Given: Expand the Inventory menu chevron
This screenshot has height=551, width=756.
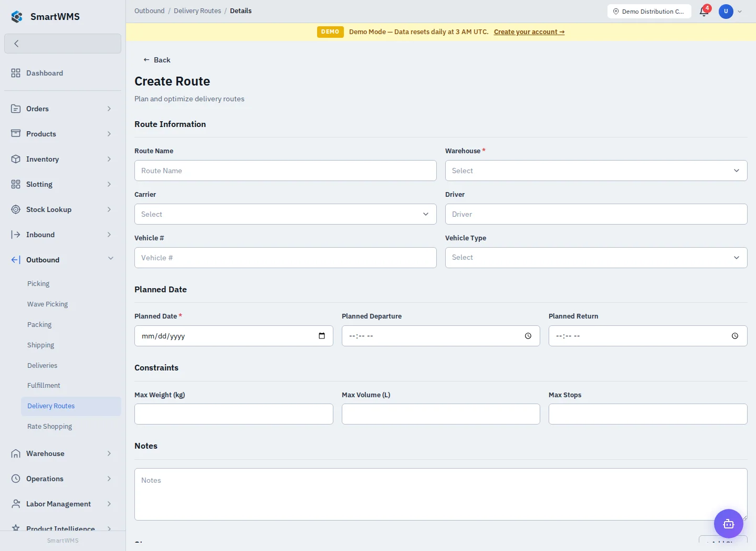Looking at the screenshot, I should pyautogui.click(x=109, y=159).
